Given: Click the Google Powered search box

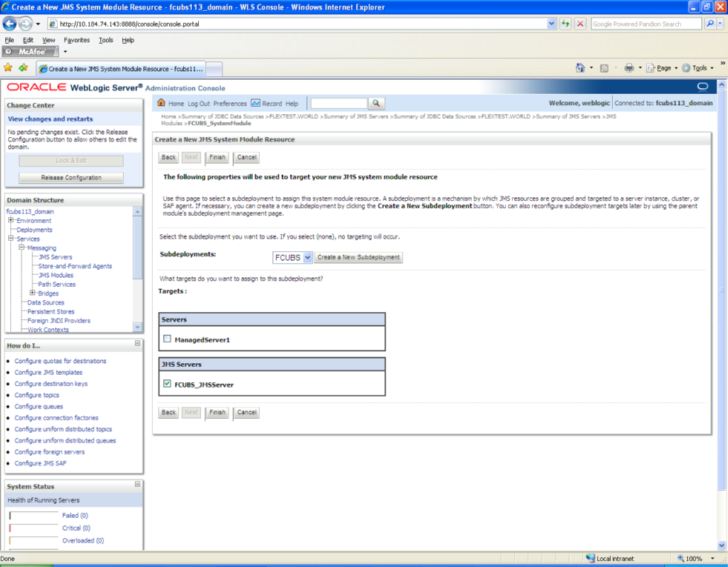Looking at the screenshot, I should 646,23.
